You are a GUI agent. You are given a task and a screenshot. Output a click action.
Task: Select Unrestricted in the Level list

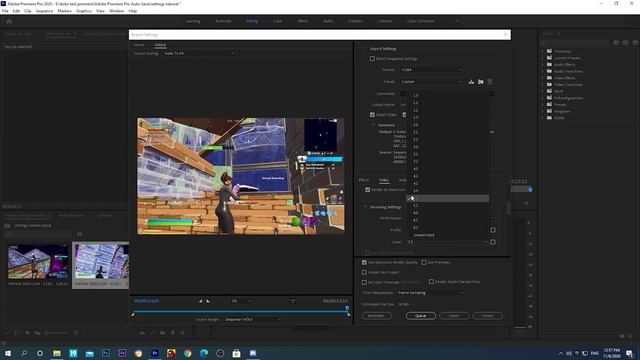tap(424, 235)
